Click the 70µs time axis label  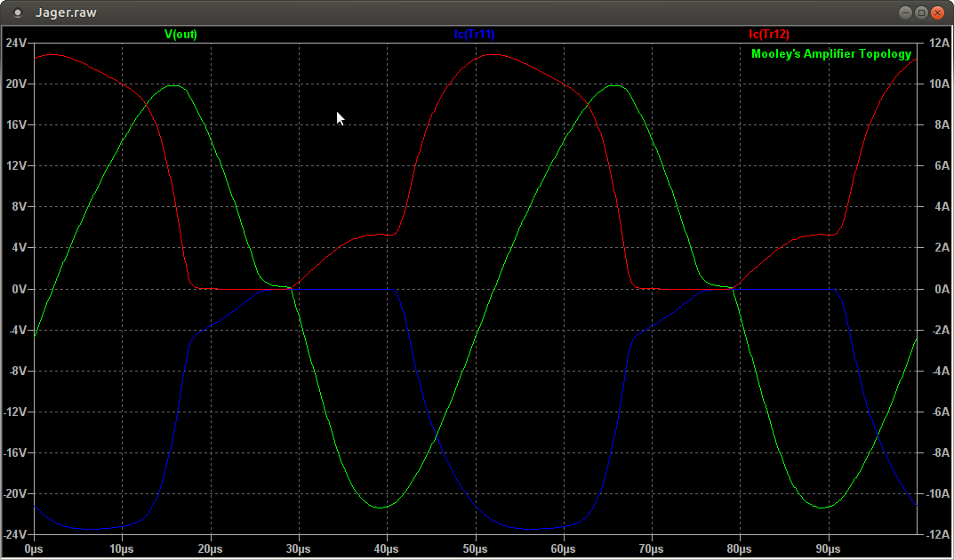(652, 549)
